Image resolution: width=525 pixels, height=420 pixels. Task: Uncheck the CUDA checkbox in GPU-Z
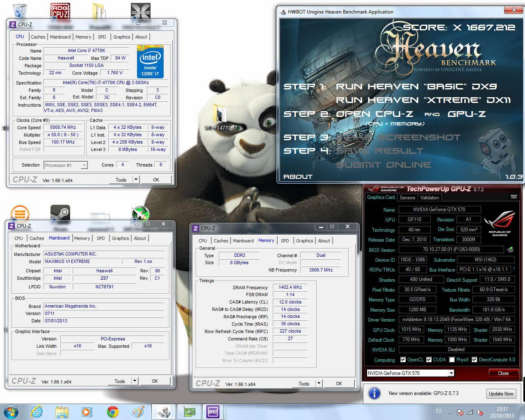429,360
